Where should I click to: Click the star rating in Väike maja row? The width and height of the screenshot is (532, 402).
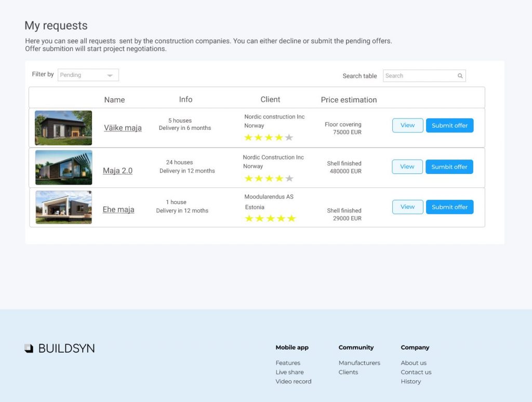pos(269,138)
